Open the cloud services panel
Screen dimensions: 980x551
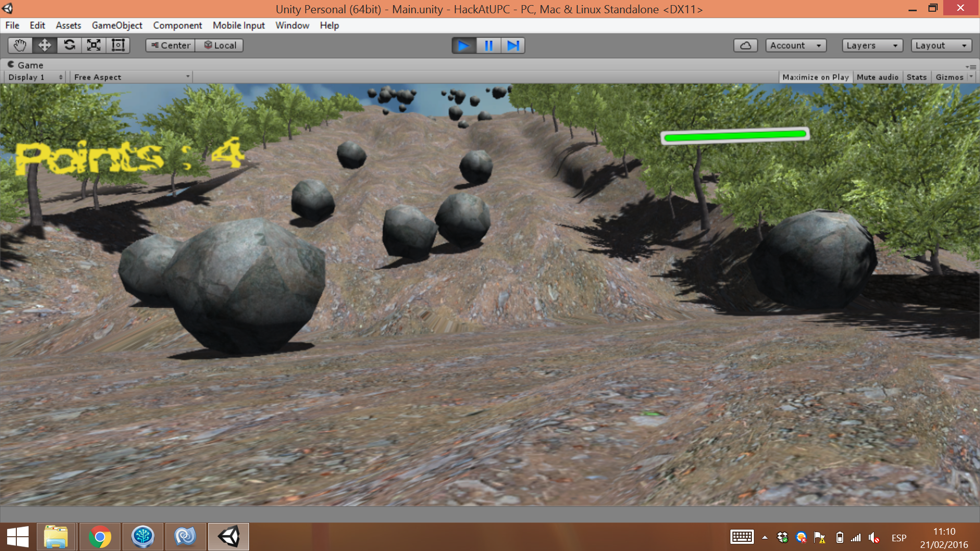[745, 45]
